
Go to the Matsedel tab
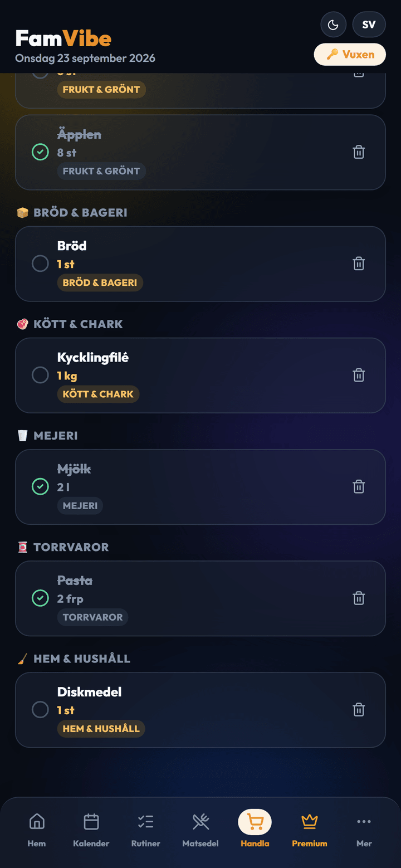click(x=200, y=829)
